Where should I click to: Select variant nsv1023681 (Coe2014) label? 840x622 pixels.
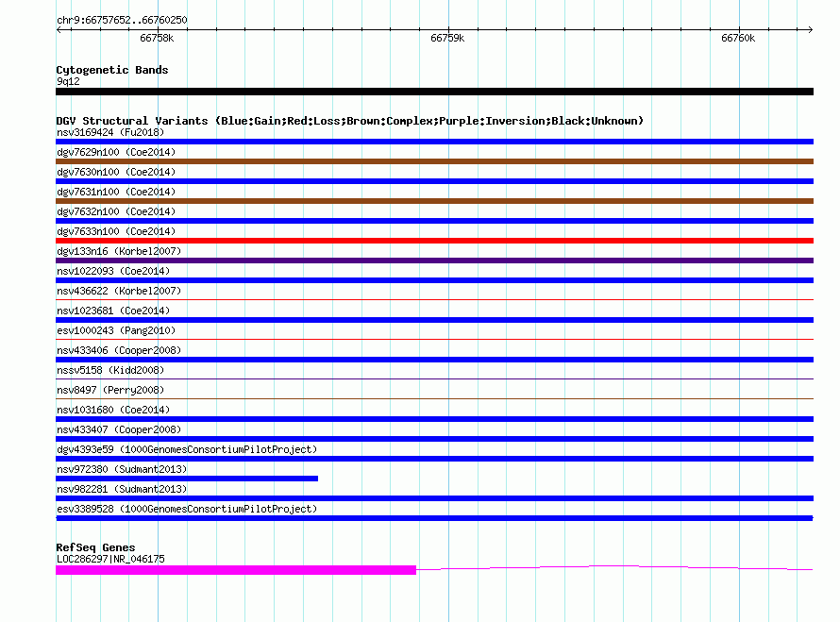[x=113, y=311]
